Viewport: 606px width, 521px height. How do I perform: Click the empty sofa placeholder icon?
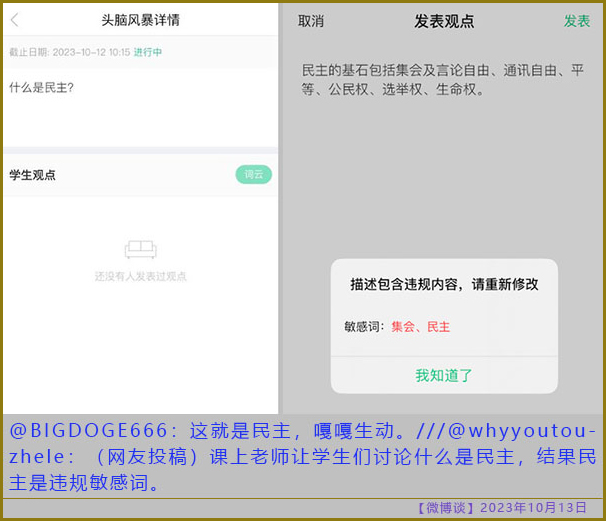141,249
